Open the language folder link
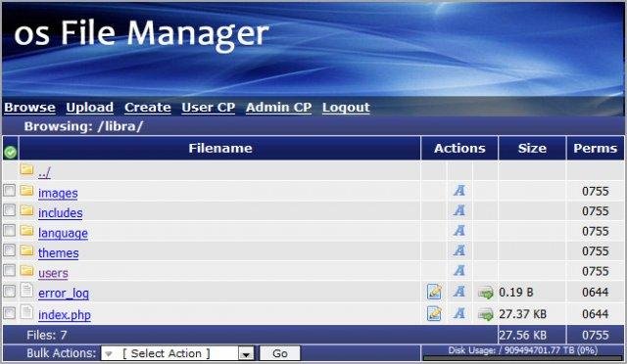This screenshot has width=627, height=364. pyautogui.click(x=63, y=233)
